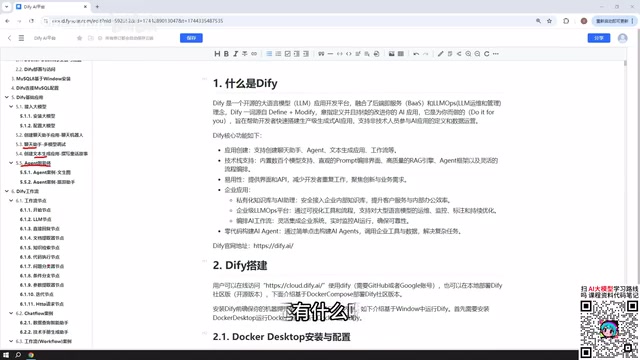Image resolution: width=640 pixels, height=360 pixels.
Task: Redo the last undone edit
Action: [425, 54]
